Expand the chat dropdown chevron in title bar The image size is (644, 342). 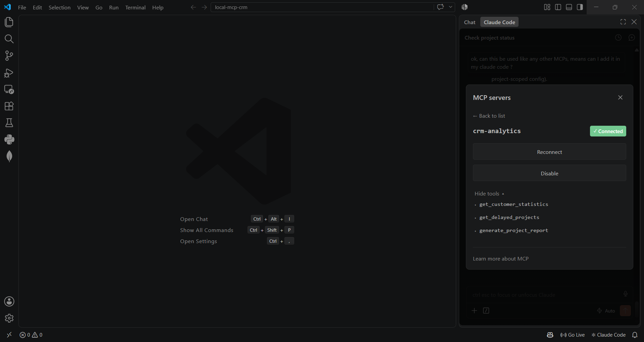click(x=450, y=7)
